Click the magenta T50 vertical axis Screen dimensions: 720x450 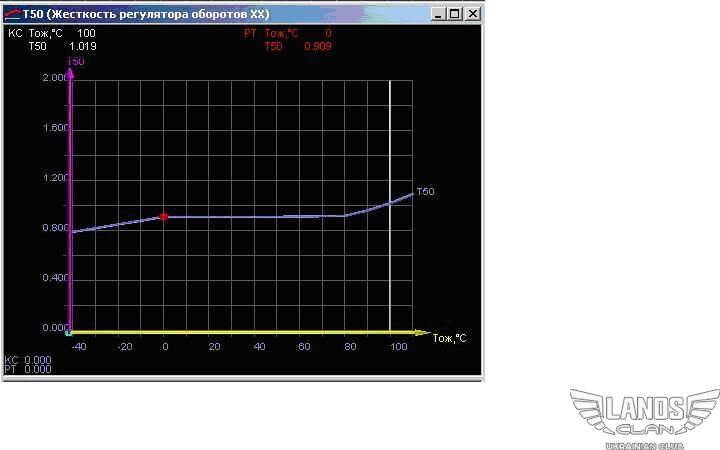click(x=70, y=200)
